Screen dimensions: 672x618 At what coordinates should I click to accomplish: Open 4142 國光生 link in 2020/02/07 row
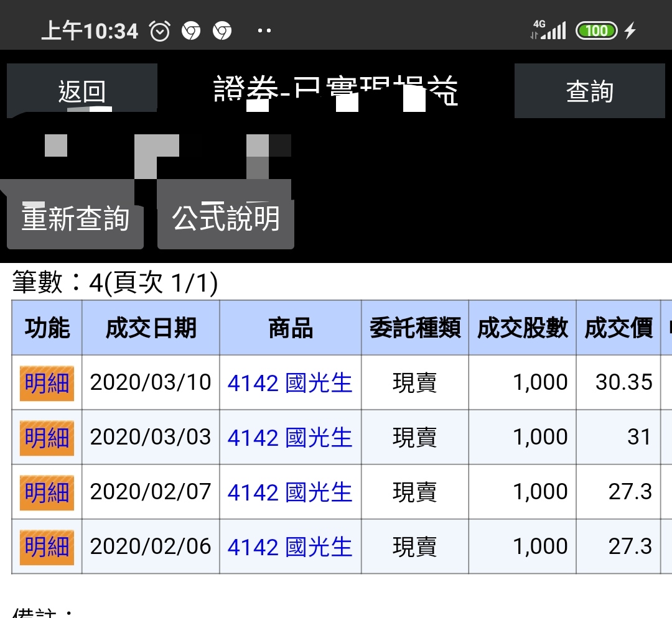tap(290, 492)
